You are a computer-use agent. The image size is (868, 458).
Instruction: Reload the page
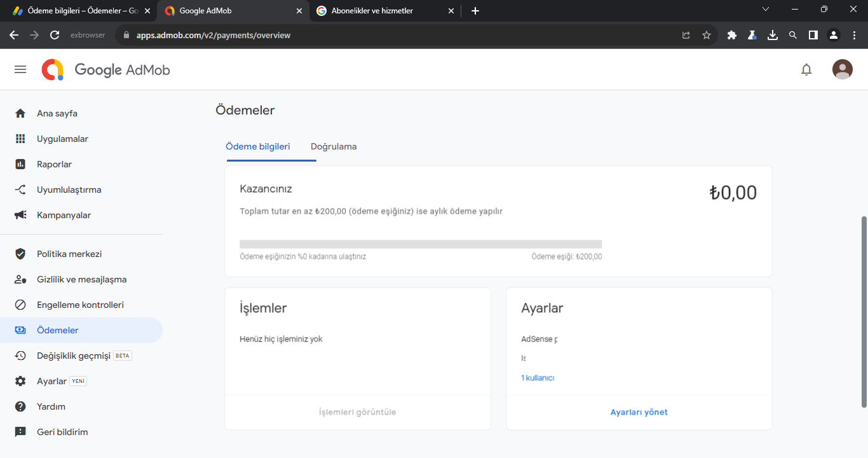coord(55,35)
